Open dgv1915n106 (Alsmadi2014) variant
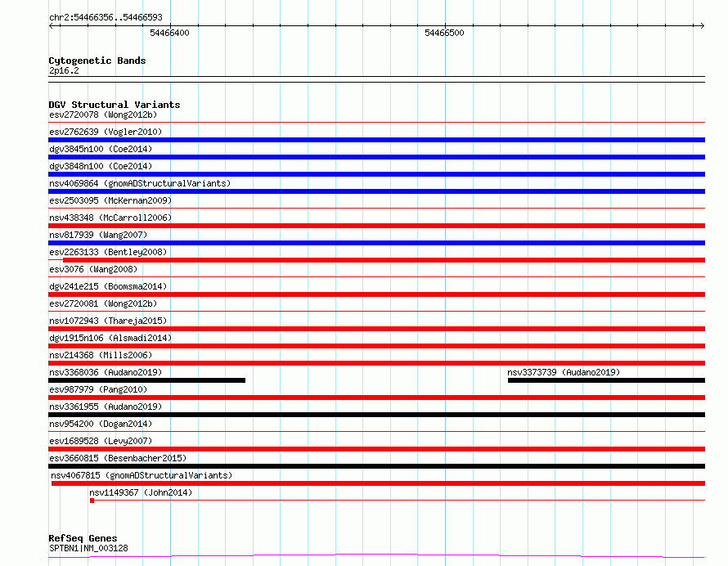The width and height of the screenshot is (728, 566). point(110,338)
